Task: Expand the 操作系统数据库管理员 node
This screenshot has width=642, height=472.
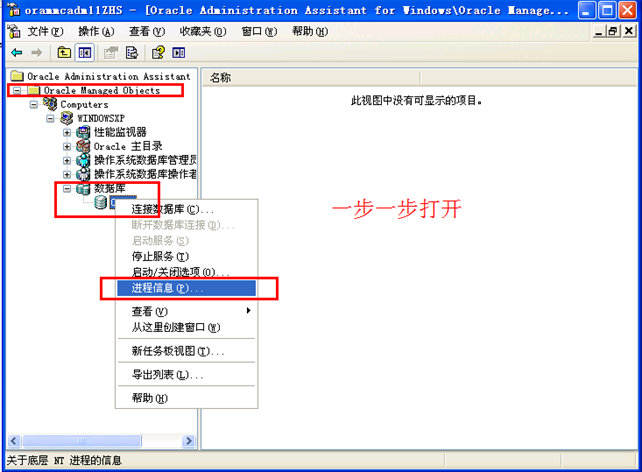Action: 67,160
